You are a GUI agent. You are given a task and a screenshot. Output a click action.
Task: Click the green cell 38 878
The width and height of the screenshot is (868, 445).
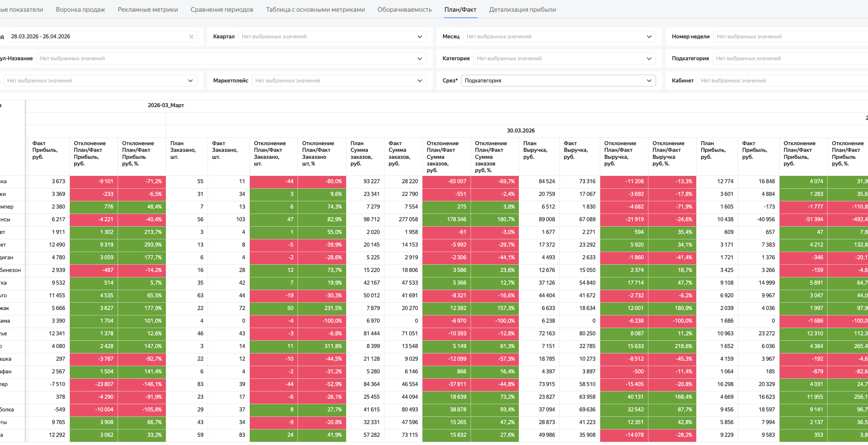pyautogui.click(x=446, y=410)
